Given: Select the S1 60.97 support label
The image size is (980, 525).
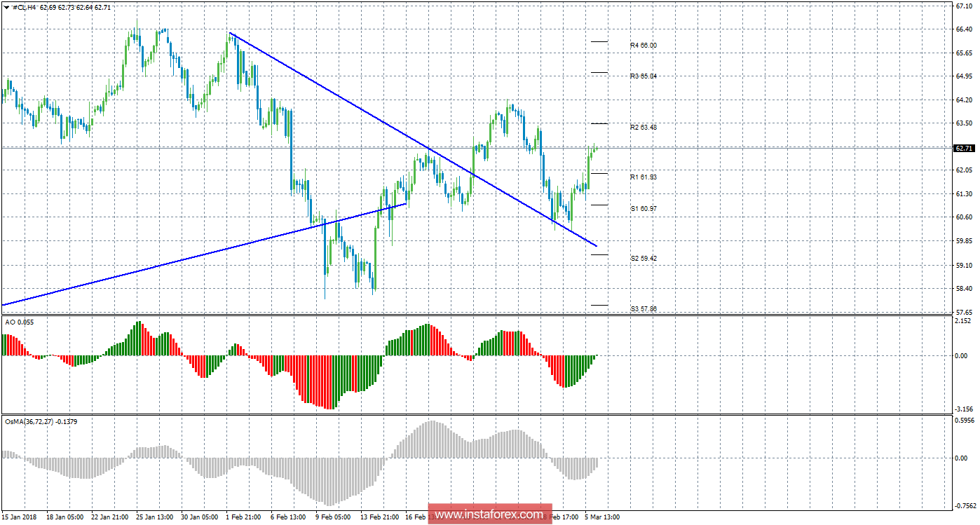Looking at the screenshot, I should 643,209.
